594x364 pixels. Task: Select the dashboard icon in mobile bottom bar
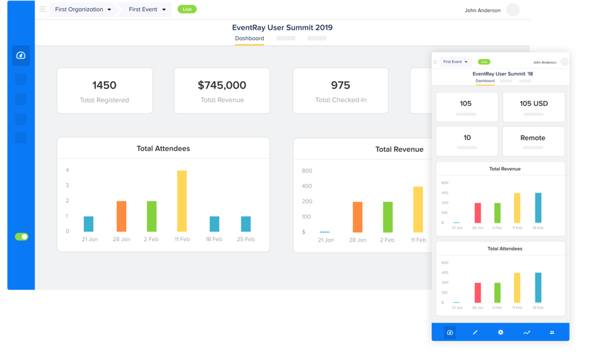point(450,333)
